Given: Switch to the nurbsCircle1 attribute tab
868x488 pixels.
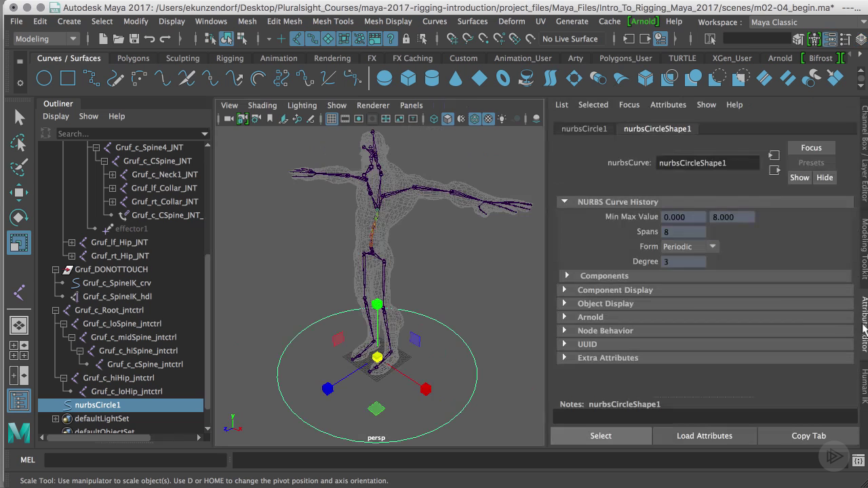Looking at the screenshot, I should click(585, 129).
